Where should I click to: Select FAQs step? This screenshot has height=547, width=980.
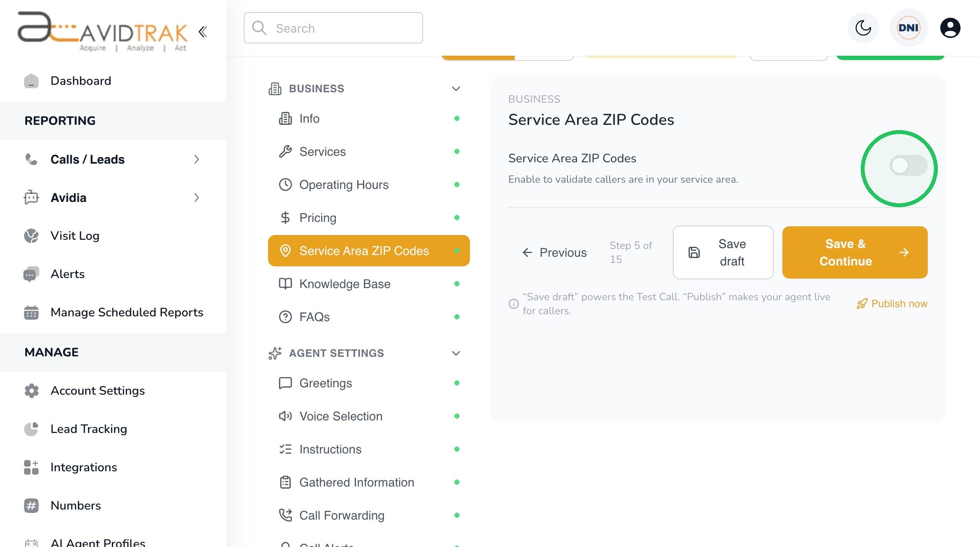(x=369, y=317)
